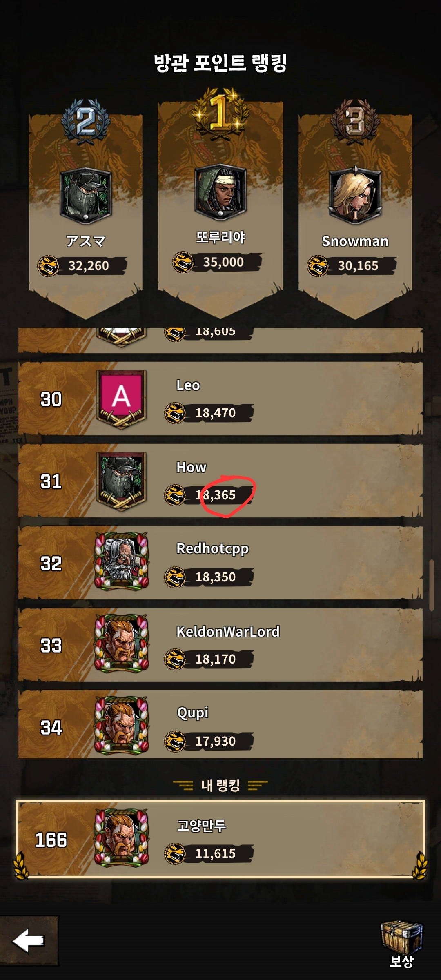This screenshot has height=980, width=441.
Task: Tap the 고양만두 my-ranking row
Action: click(x=220, y=839)
